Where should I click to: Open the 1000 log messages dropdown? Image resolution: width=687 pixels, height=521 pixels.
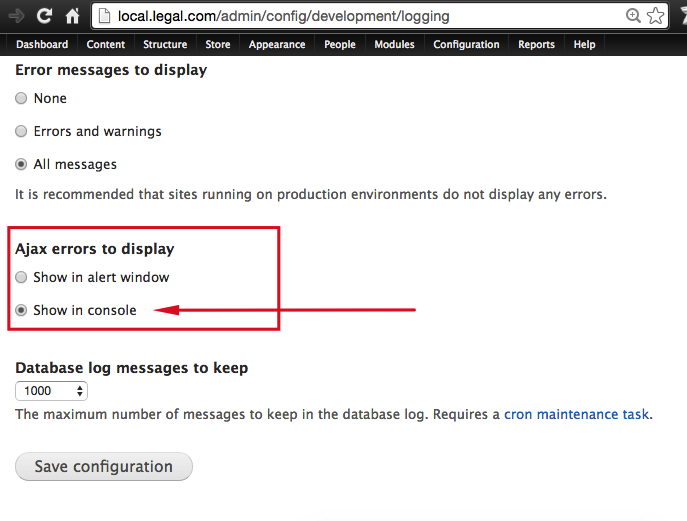pos(51,391)
